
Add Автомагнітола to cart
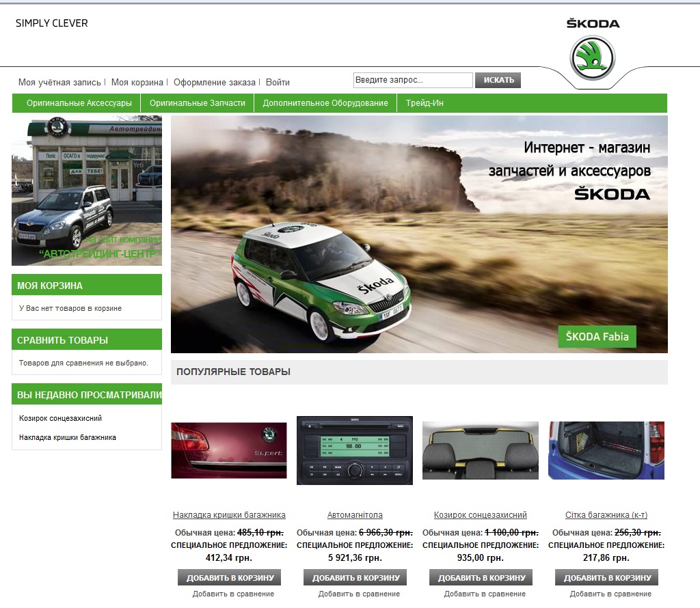point(355,578)
